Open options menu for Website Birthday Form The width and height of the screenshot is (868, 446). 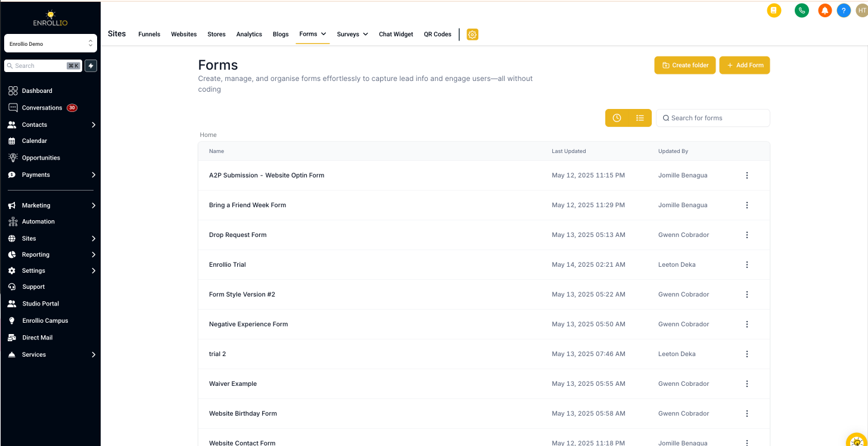pyautogui.click(x=747, y=413)
